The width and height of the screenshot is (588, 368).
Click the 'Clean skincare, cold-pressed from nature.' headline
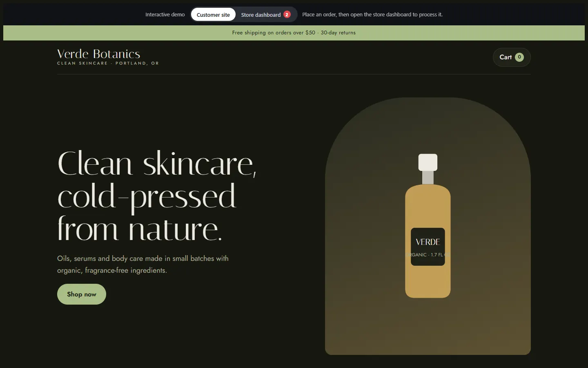pyautogui.click(x=157, y=196)
